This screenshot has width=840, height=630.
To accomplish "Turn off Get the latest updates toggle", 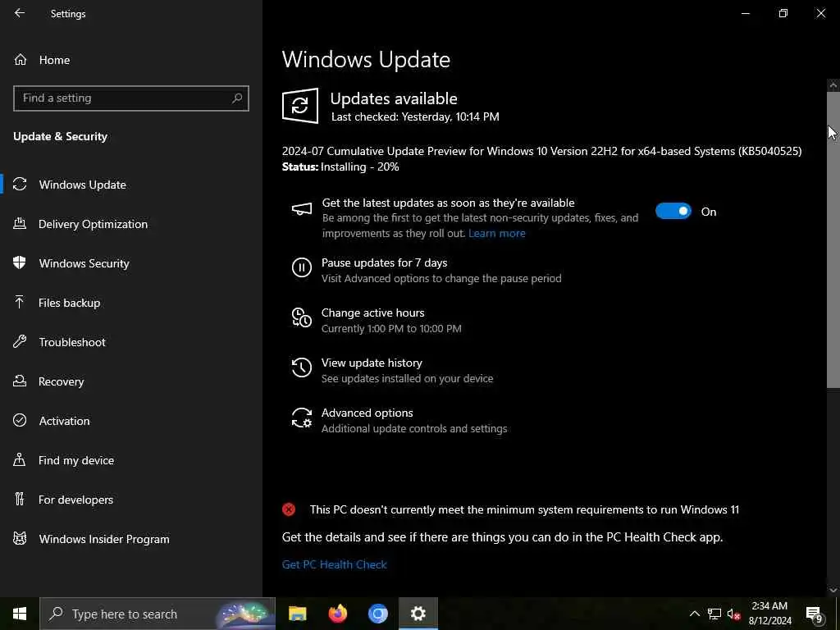I will tap(673, 211).
